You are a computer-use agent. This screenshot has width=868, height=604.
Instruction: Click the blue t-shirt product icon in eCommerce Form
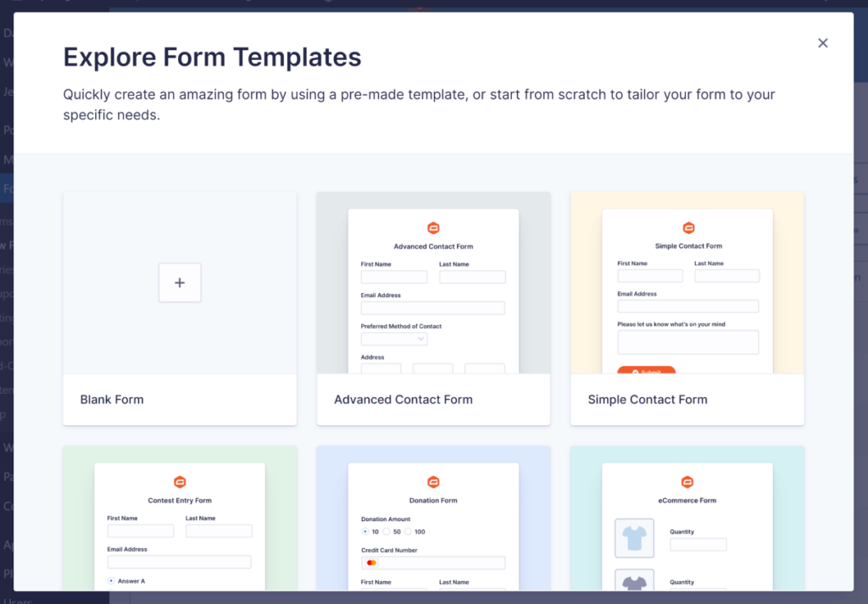pos(634,536)
